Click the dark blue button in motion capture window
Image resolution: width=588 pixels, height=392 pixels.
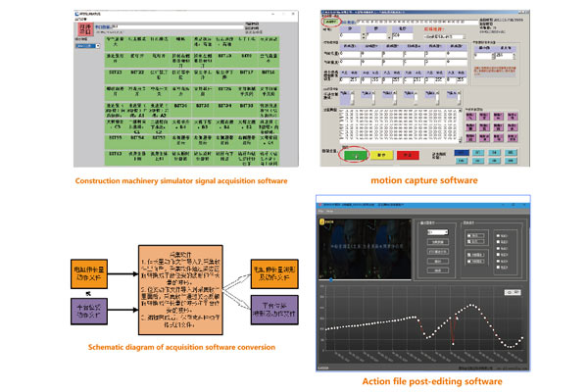pyautogui.click(x=462, y=152)
